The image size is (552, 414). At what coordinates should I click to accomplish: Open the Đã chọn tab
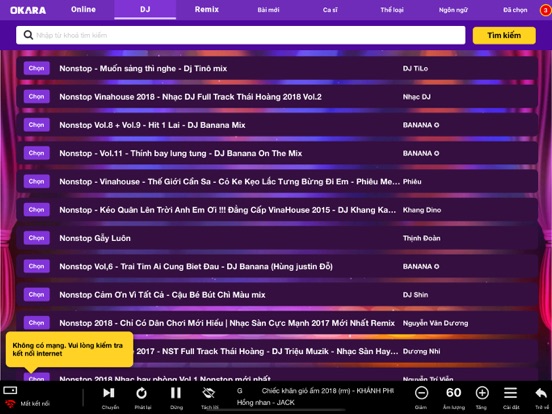pos(515,10)
